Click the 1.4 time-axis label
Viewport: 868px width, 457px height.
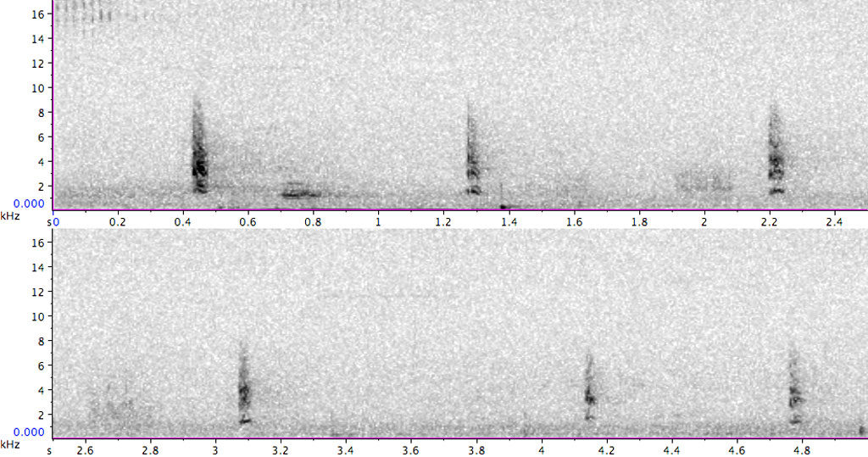point(509,222)
